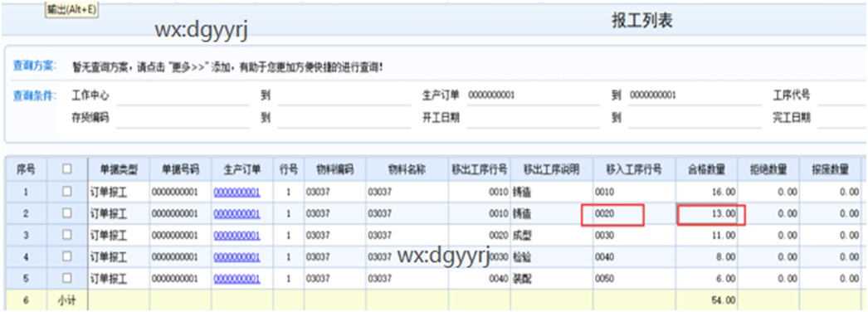Select the 装配 operation description cell
Screen dimensions: 868x312
pyautogui.click(x=551, y=279)
